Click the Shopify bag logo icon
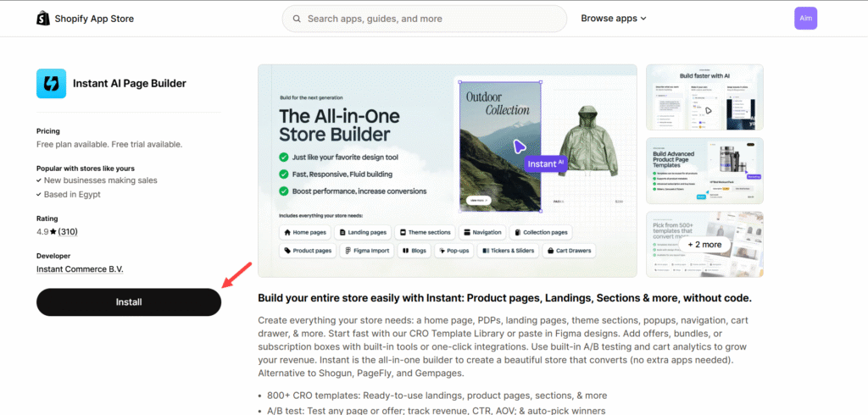Image resolution: width=868 pixels, height=415 pixels. [43, 19]
